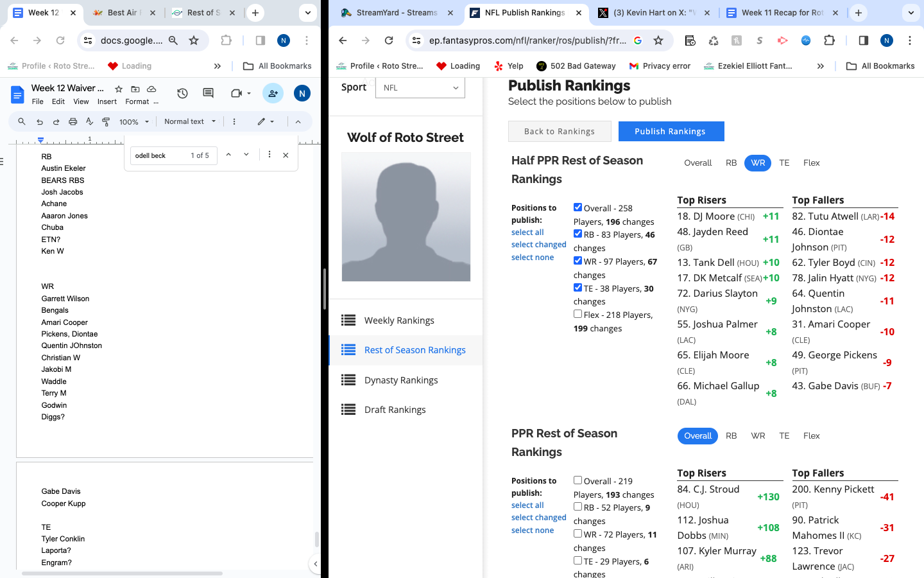Click the Meet camera icon in Docs

pos(236,93)
